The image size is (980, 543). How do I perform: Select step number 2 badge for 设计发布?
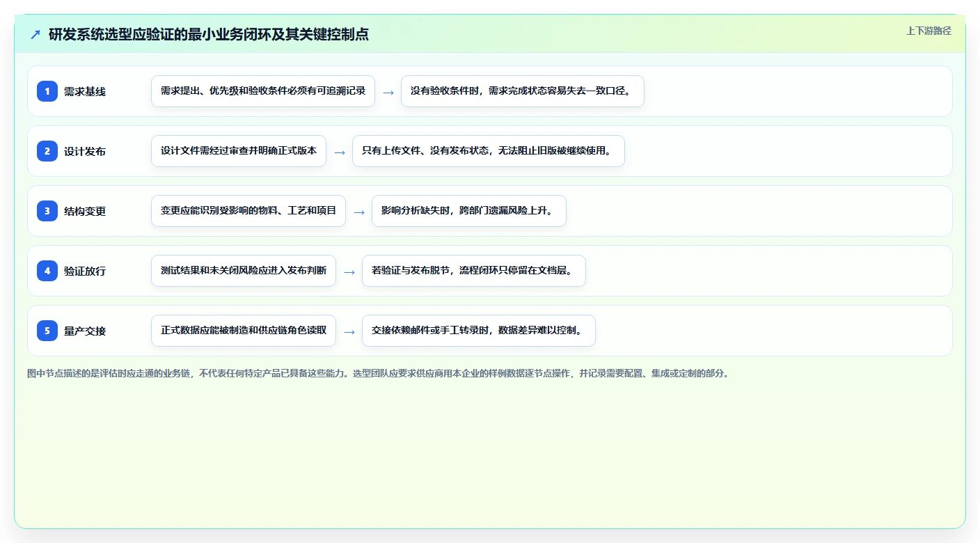[x=47, y=151]
